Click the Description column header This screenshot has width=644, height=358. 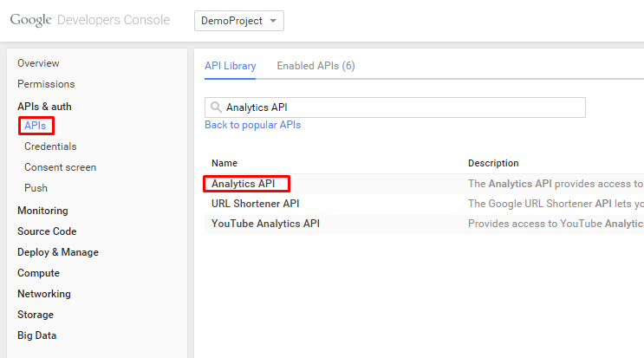[x=493, y=163]
